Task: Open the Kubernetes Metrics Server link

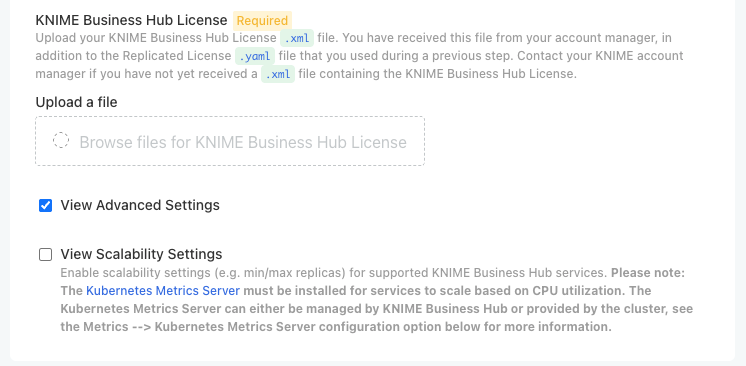Action: [x=163, y=291]
